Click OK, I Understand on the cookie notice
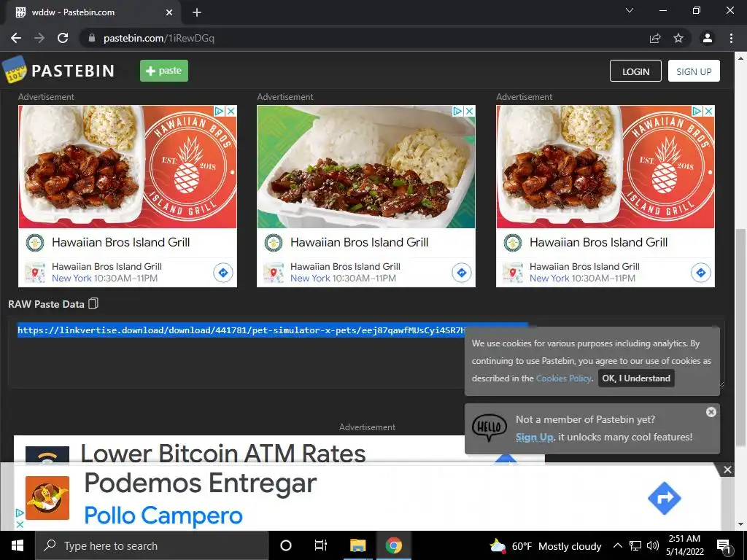747x560 pixels. point(636,378)
